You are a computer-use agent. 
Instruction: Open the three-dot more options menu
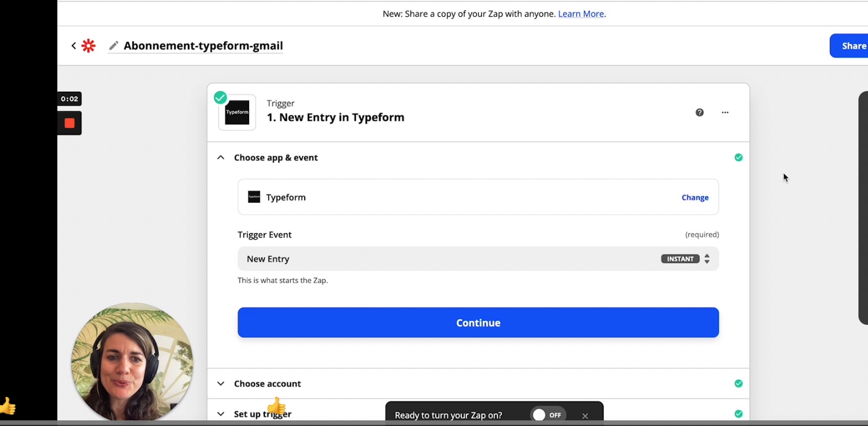725,112
